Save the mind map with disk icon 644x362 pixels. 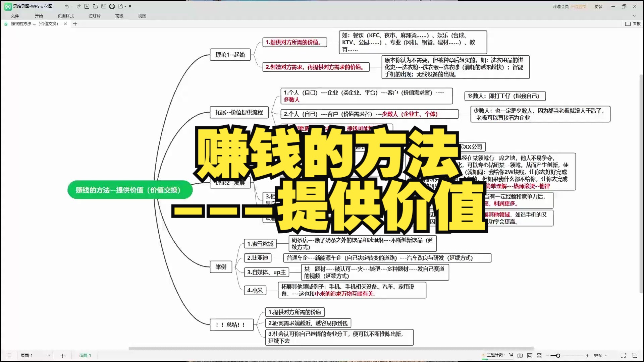[104, 6]
